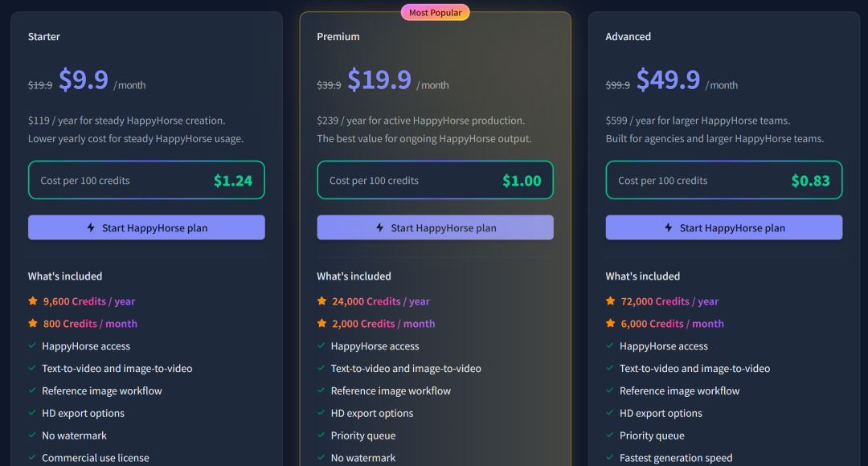Screen dimensions: 868x466
Task: Click the checkmark beside Premium's Priority queue
Action: 321,435
